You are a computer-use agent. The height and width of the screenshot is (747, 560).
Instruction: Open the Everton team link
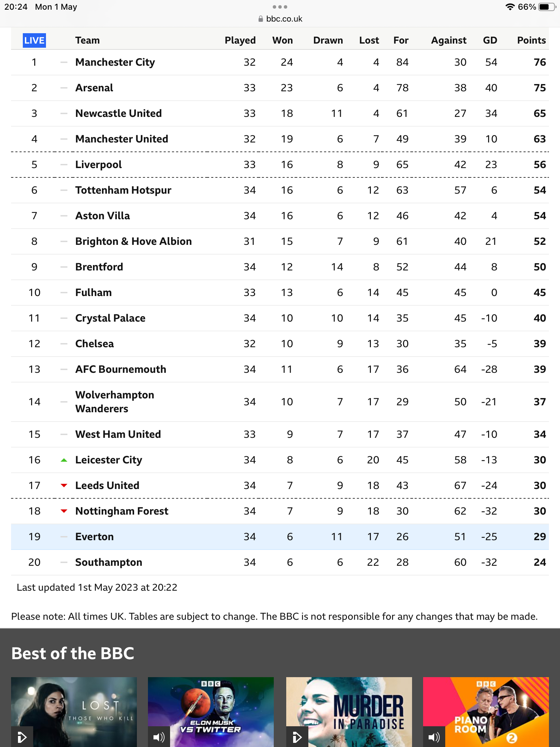[94, 537]
